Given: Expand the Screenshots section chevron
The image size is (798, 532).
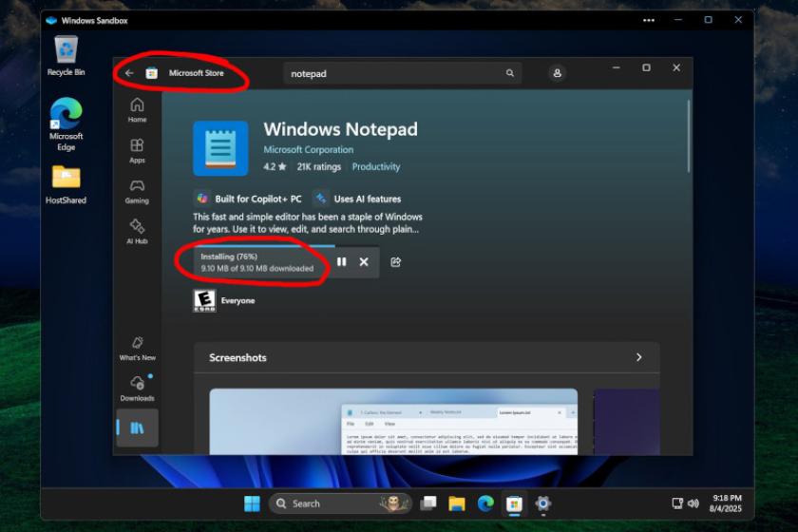Looking at the screenshot, I should pos(638,357).
